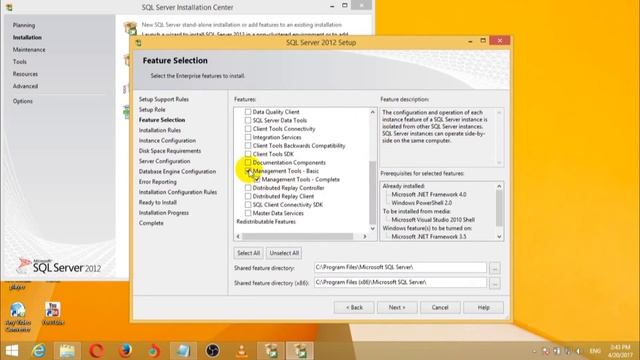640x360 pixels.
Task: Click the features list scroll-up arrow
Action: (372, 112)
